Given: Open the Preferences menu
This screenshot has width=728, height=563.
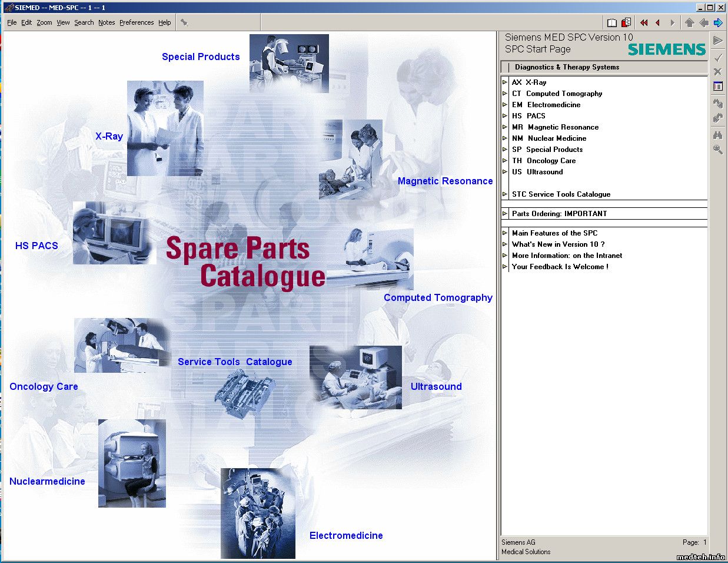Looking at the screenshot, I should click(137, 23).
